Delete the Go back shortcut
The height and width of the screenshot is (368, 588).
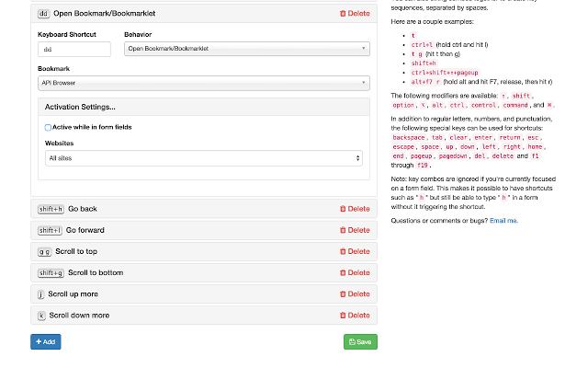click(355, 209)
